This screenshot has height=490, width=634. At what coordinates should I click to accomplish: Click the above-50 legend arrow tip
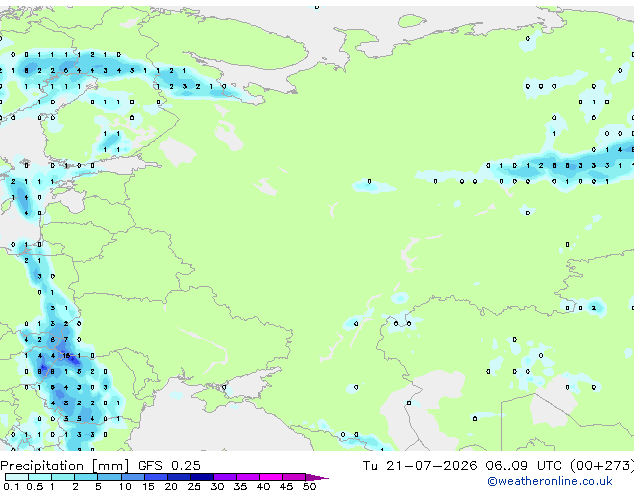pos(317,477)
